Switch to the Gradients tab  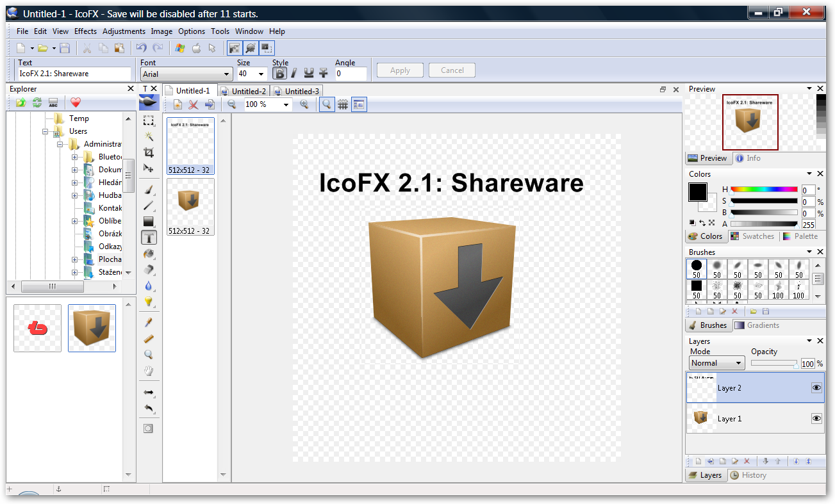(x=757, y=325)
